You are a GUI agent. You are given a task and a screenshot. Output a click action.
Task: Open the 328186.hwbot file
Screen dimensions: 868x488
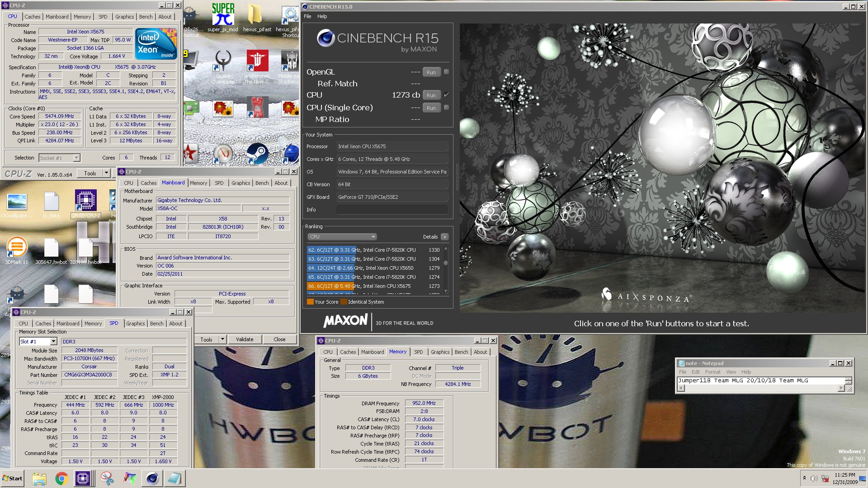click(85, 251)
